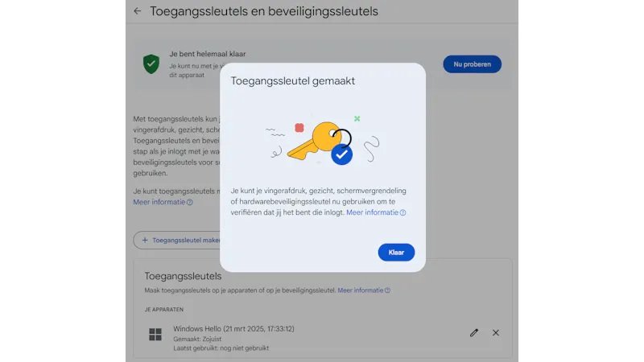Open Meer informatie link below the intro paragraph
Viewport: 644px width, 362px height.
[x=159, y=202]
